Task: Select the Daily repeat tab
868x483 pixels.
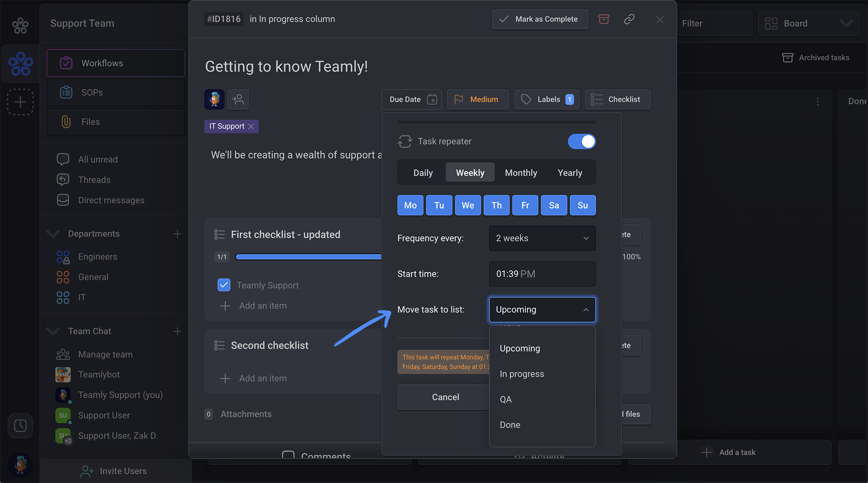Action: 423,173
